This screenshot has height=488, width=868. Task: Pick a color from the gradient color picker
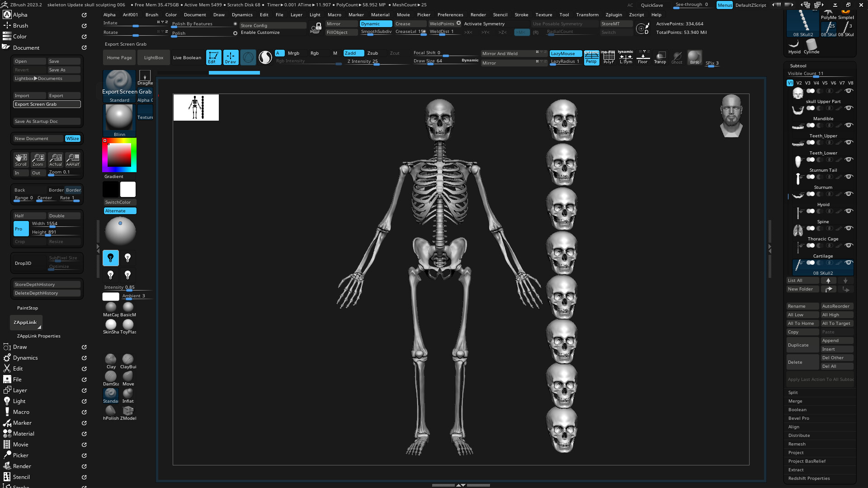coord(119,155)
